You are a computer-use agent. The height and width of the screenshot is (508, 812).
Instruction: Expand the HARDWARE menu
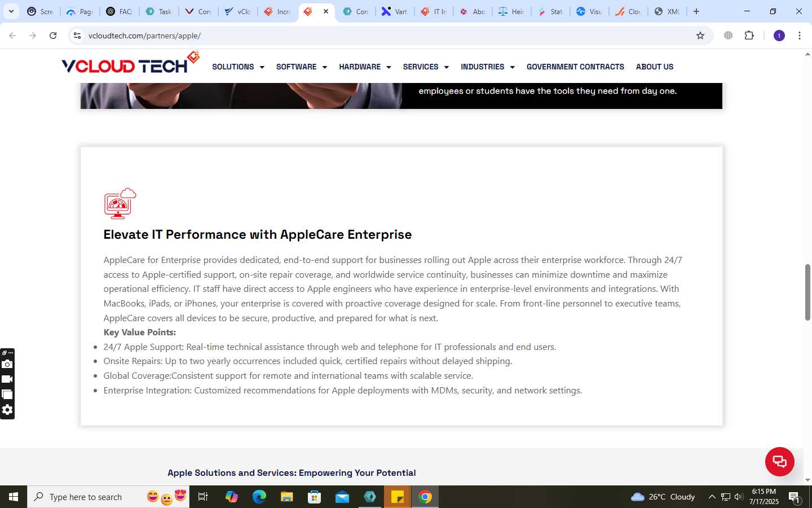point(365,67)
